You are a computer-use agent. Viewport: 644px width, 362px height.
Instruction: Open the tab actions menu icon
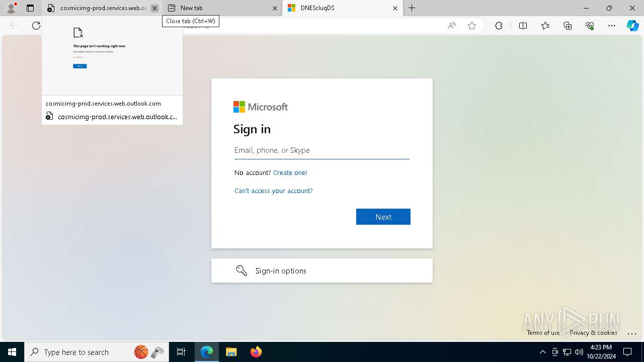click(30, 8)
